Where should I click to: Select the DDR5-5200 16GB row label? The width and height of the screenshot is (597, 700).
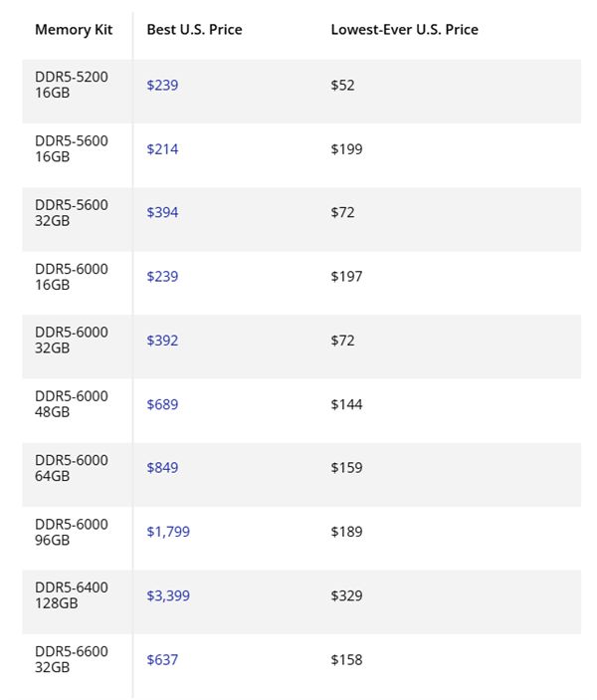point(72,85)
